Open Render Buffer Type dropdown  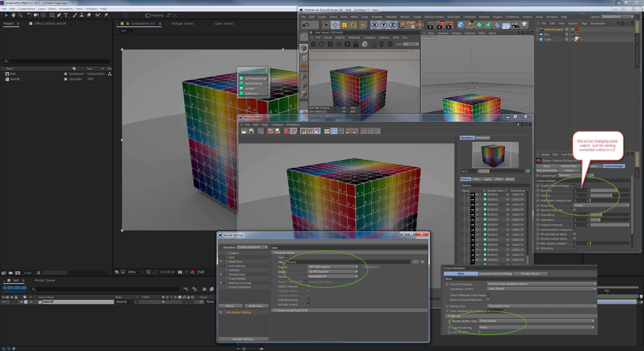click(536, 321)
